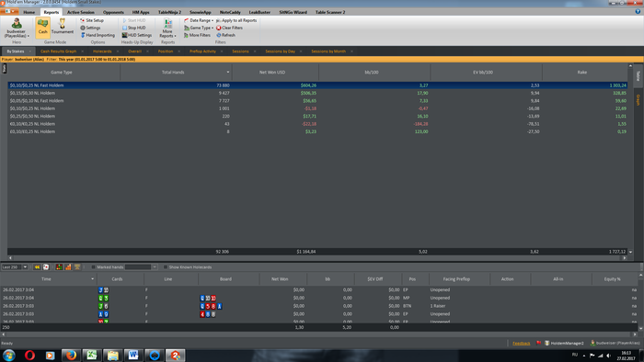
Task: Click red flag icon in status bar
Action: (538, 343)
